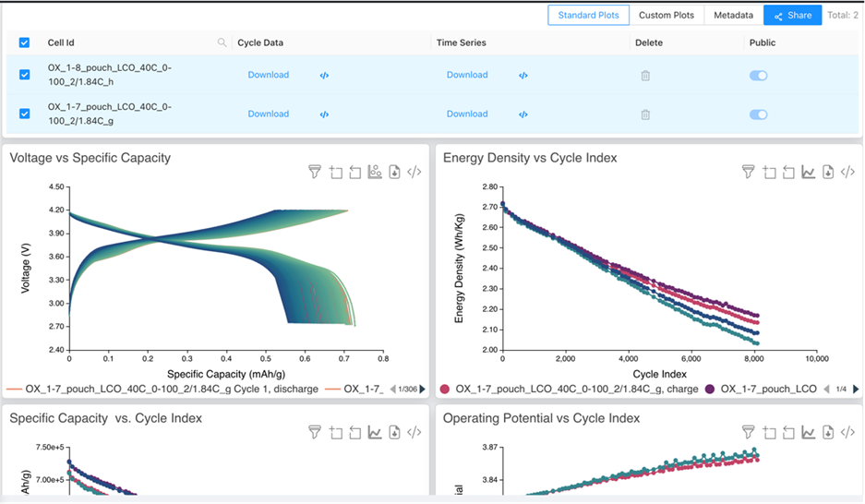Open Time Series code snippet for OX_1-8 row
865x504 pixels.
coord(523,76)
